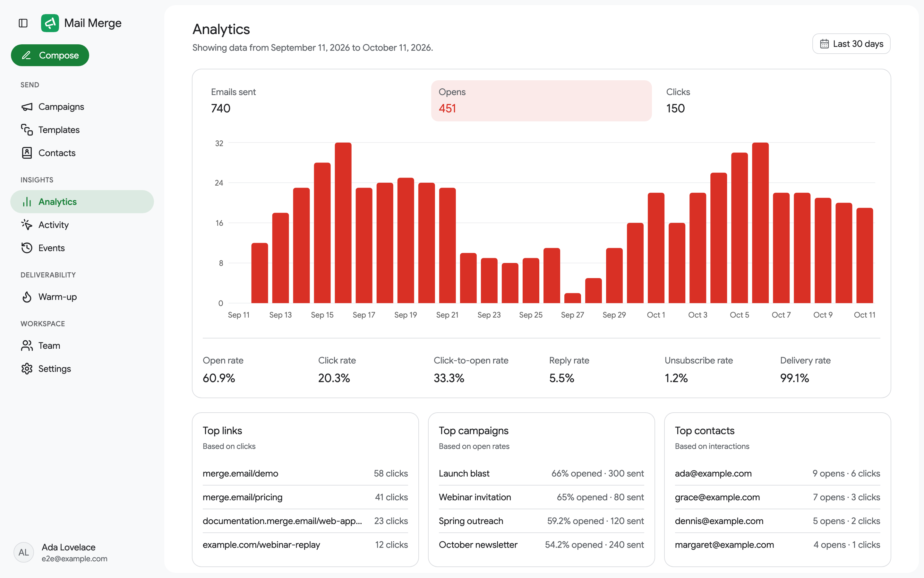The height and width of the screenshot is (578, 924).
Task: Select contact grace@example.com
Action: tap(777, 497)
